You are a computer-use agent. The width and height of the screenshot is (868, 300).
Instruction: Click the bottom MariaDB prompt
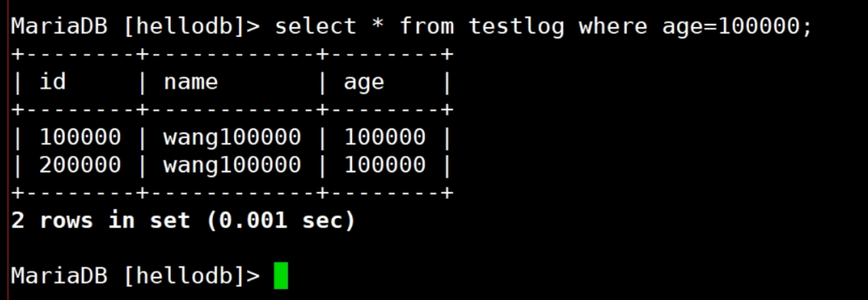135,275
